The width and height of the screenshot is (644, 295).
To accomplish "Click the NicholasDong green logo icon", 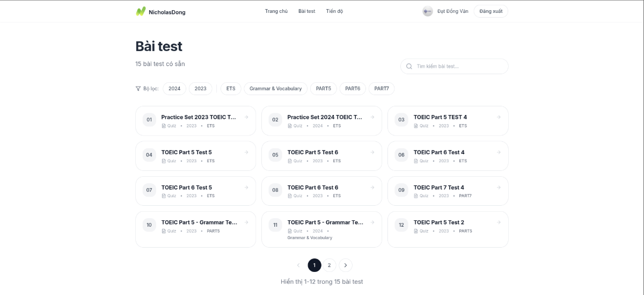I will tap(141, 11).
